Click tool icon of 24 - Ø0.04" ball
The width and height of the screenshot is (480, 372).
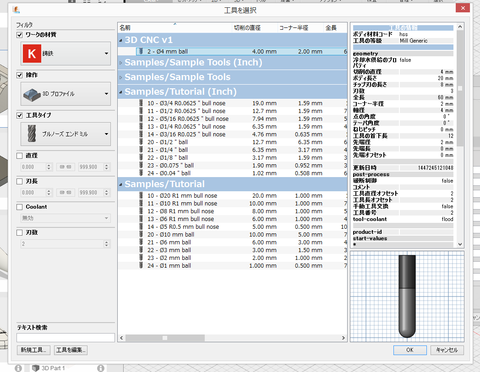[x=141, y=173]
